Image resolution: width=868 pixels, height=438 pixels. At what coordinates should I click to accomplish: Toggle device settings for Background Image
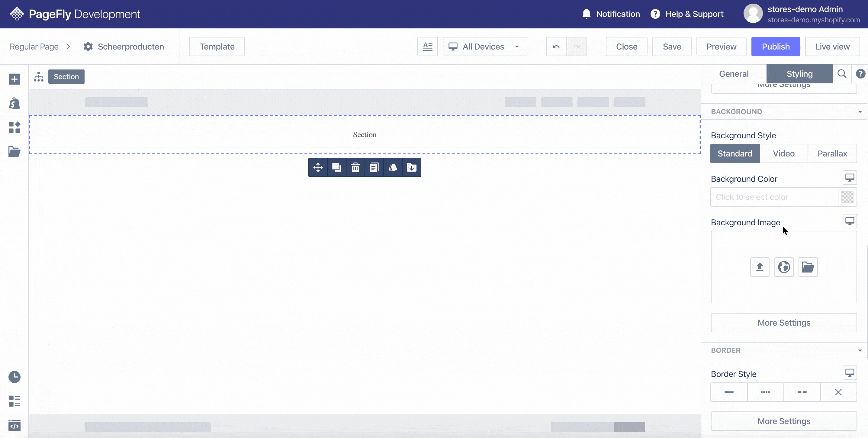[x=850, y=221]
